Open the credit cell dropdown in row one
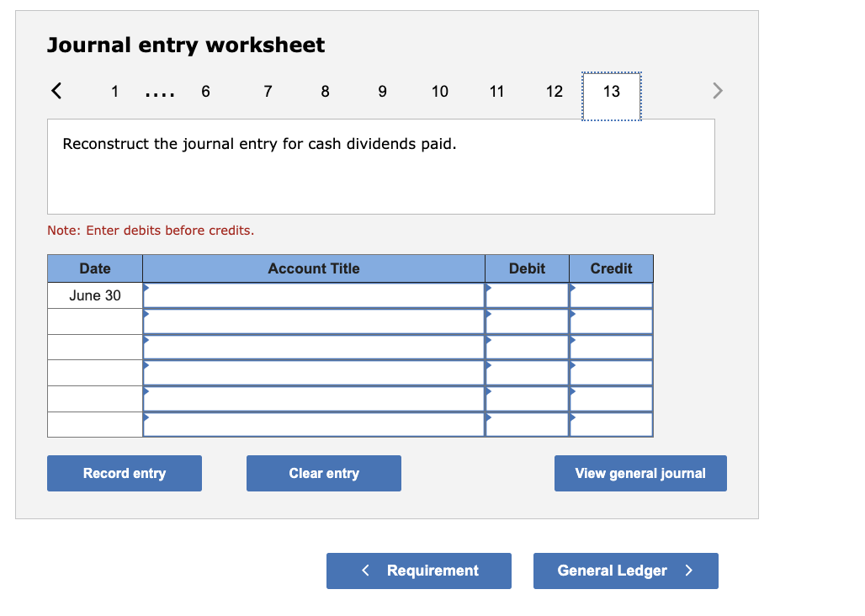The width and height of the screenshot is (865, 616). click(573, 289)
